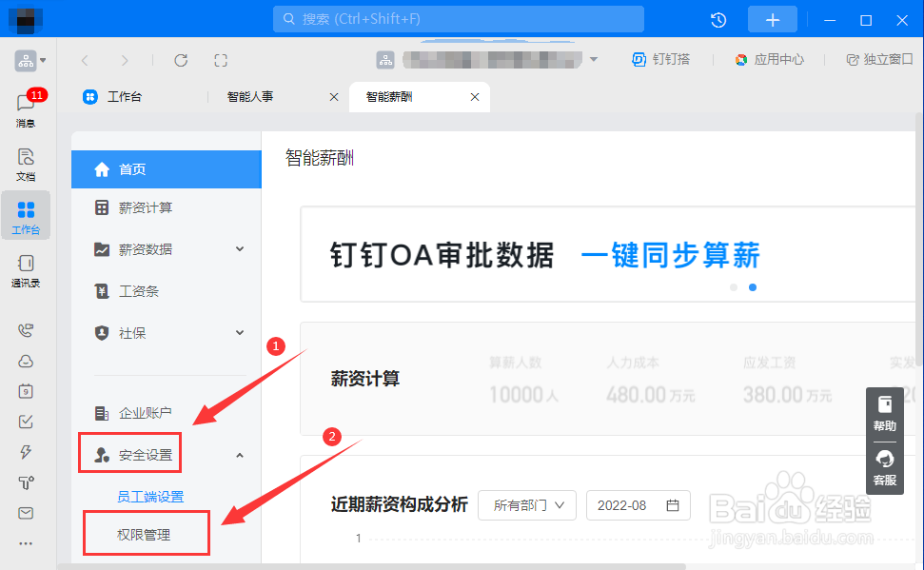The height and width of the screenshot is (570, 924).
Task: Click the 客服 customer service button
Action: [x=885, y=468]
